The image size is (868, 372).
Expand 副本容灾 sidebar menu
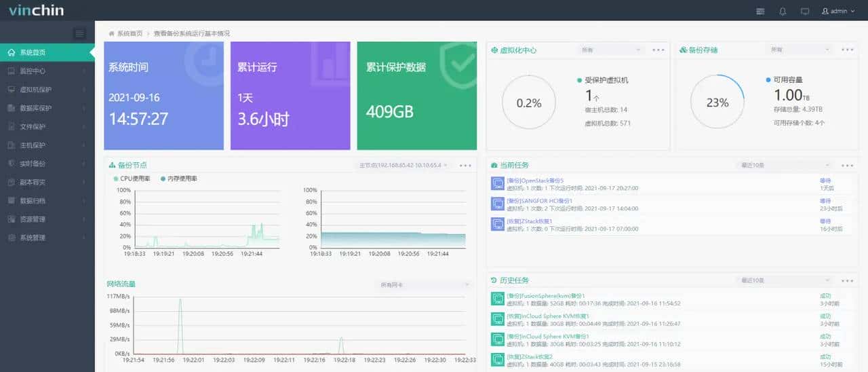[47, 182]
